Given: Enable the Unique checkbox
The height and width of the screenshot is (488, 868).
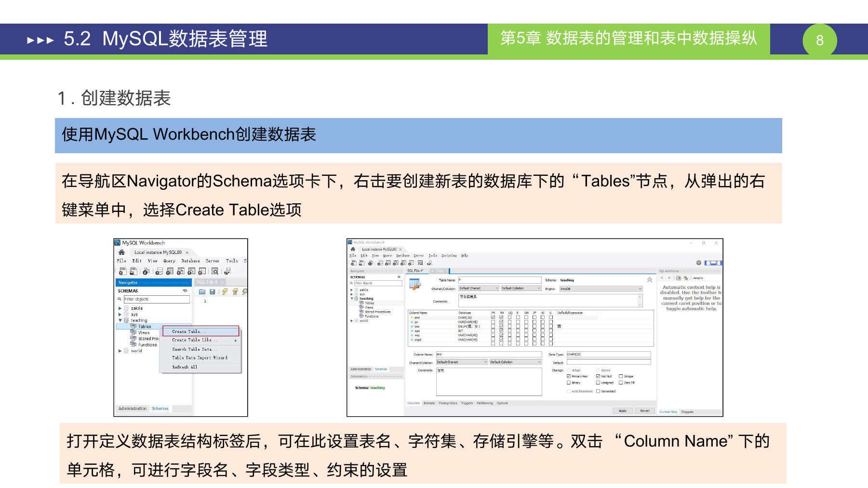Looking at the screenshot, I should tap(621, 376).
